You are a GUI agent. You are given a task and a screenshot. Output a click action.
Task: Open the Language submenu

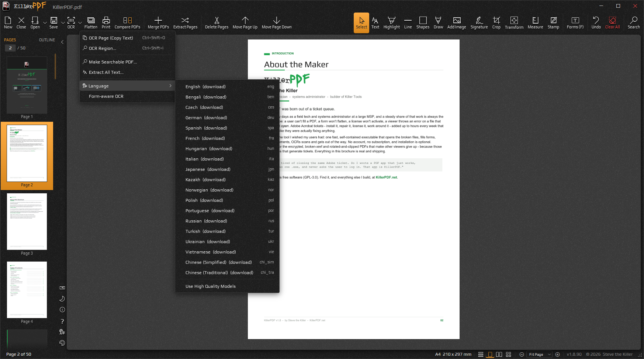pyautogui.click(x=127, y=86)
